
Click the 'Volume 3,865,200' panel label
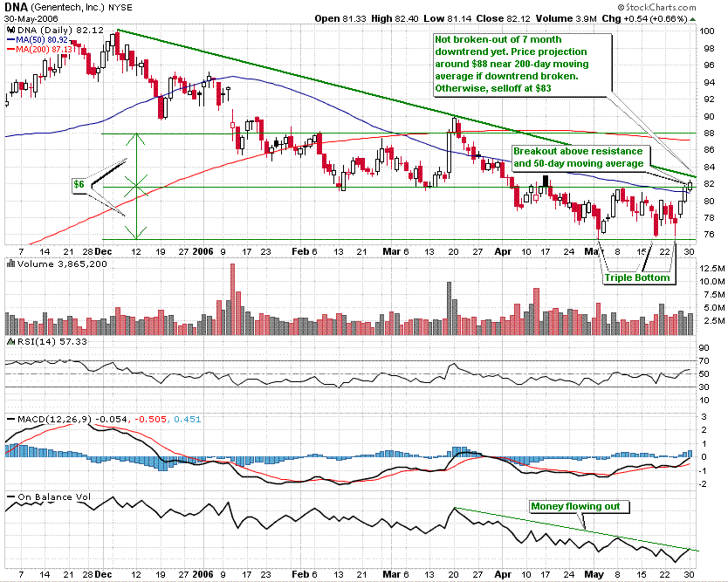tap(62, 264)
